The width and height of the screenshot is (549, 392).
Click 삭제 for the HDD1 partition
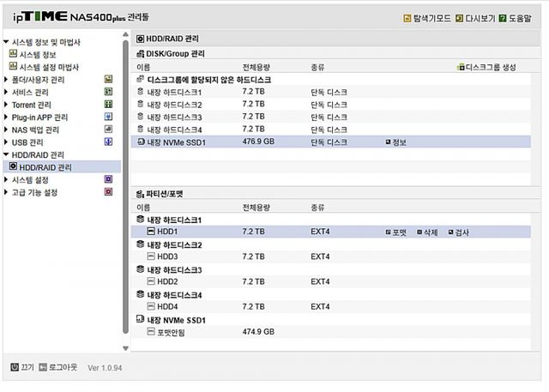click(x=426, y=232)
